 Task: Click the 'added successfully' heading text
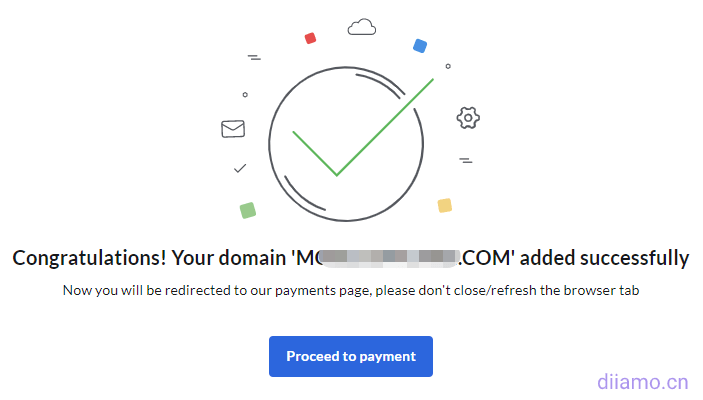(x=606, y=258)
